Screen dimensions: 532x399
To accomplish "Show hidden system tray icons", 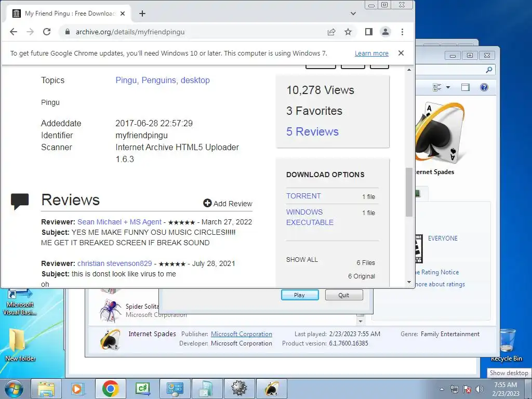I will [442, 389].
